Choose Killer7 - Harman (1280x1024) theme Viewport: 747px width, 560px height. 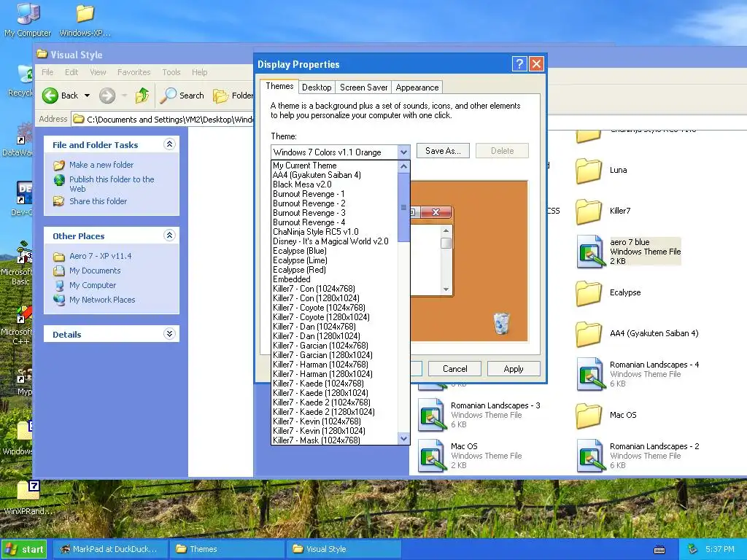[334, 374]
